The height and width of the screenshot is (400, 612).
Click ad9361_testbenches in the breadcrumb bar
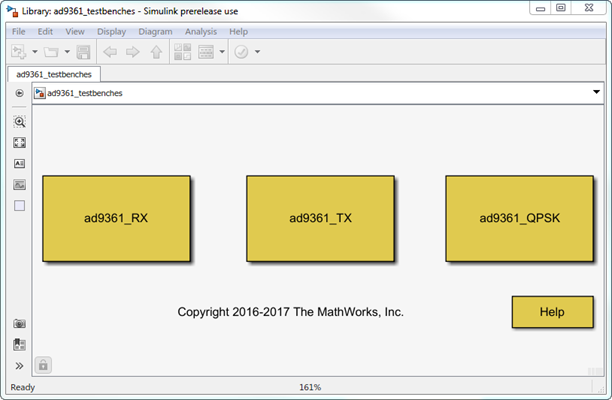point(85,93)
